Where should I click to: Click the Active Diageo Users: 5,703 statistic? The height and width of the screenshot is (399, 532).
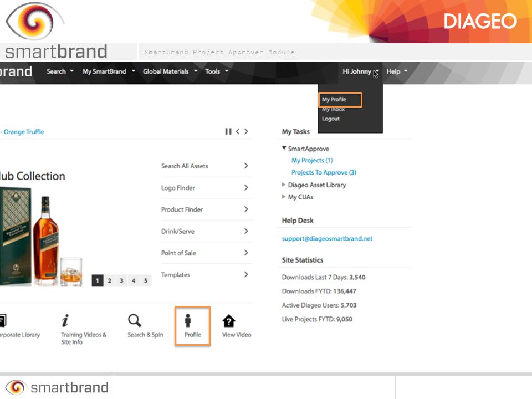coord(319,305)
